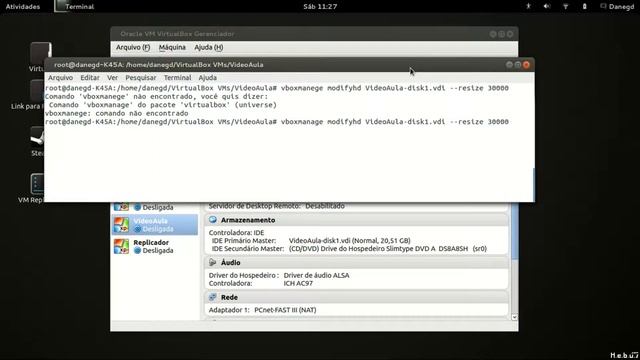The image size is (640, 360).
Task: Maximize the terminal window
Action: [x=518, y=64]
